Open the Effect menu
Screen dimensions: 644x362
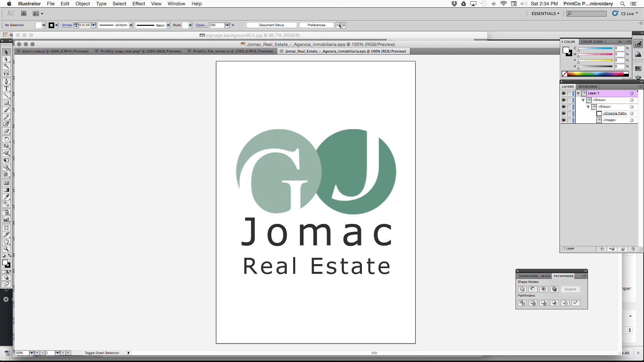pyautogui.click(x=139, y=4)
